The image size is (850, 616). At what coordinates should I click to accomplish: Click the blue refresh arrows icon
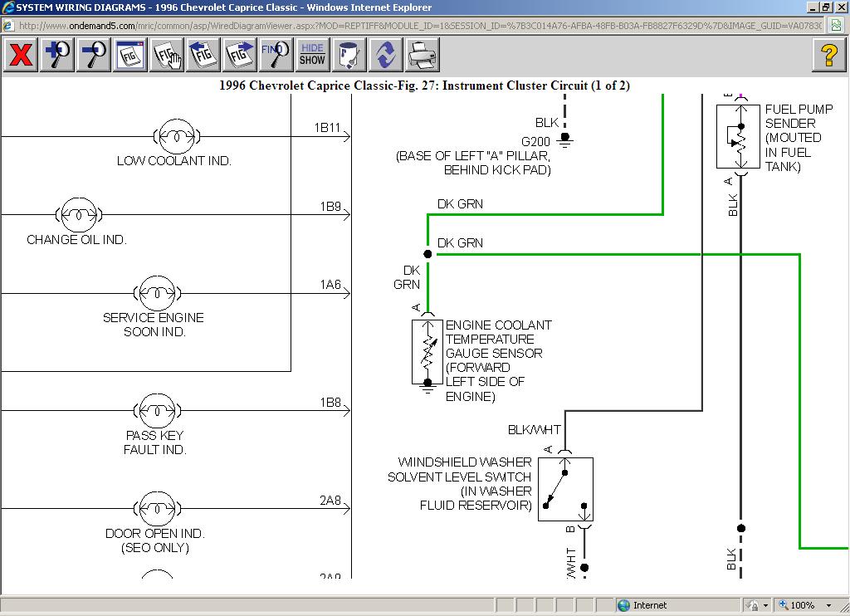386,56
